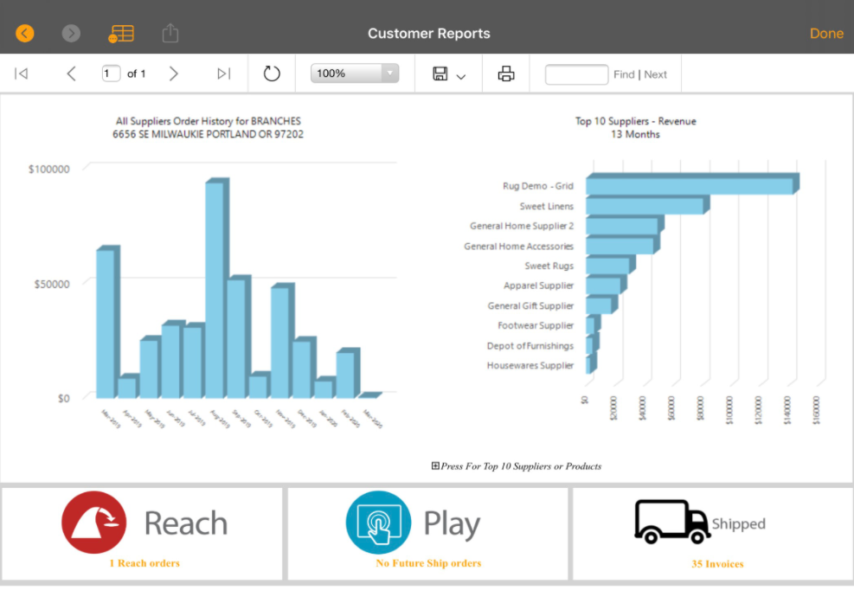
Task: Print the report via the printer icon
Action: tap(505, 73)
